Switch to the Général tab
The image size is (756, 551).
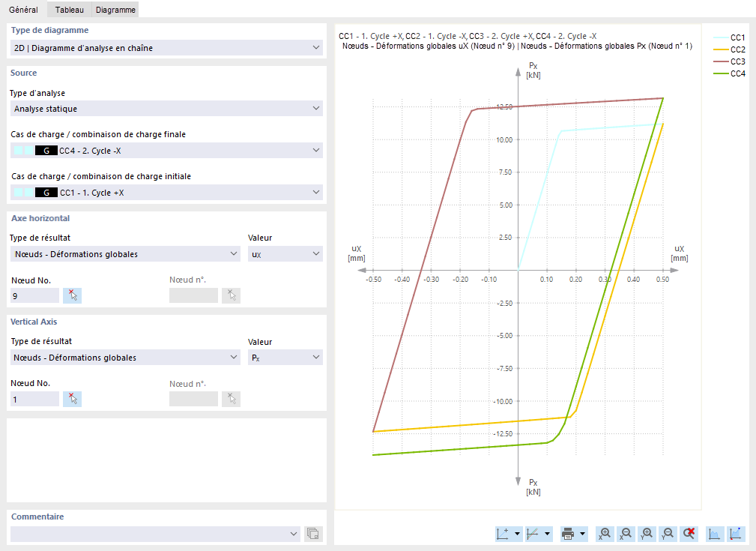click(23, 10)
